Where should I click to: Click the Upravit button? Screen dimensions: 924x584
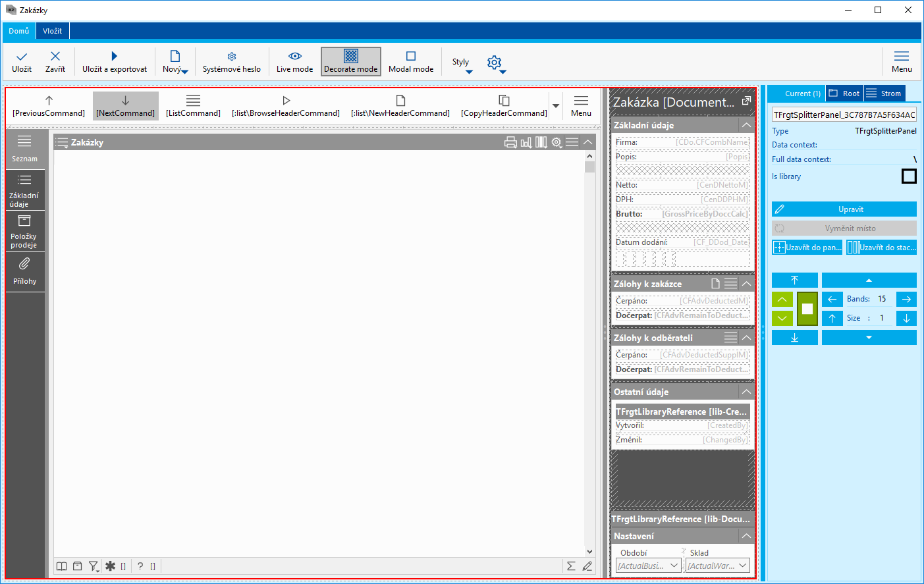[844, 209]
